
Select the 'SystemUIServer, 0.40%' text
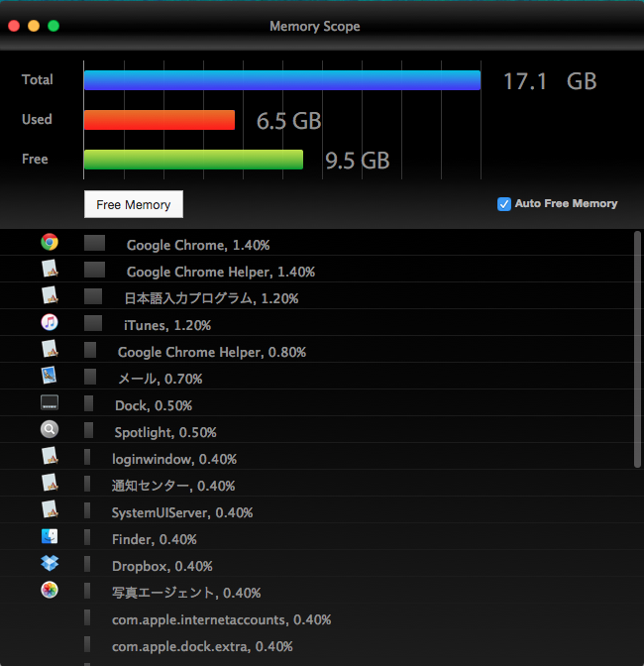coord(182,512)
